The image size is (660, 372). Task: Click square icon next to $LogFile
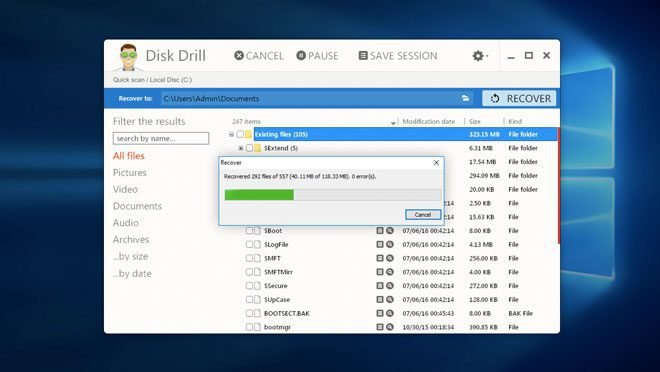pyautogui.click(x=380, y=244)
